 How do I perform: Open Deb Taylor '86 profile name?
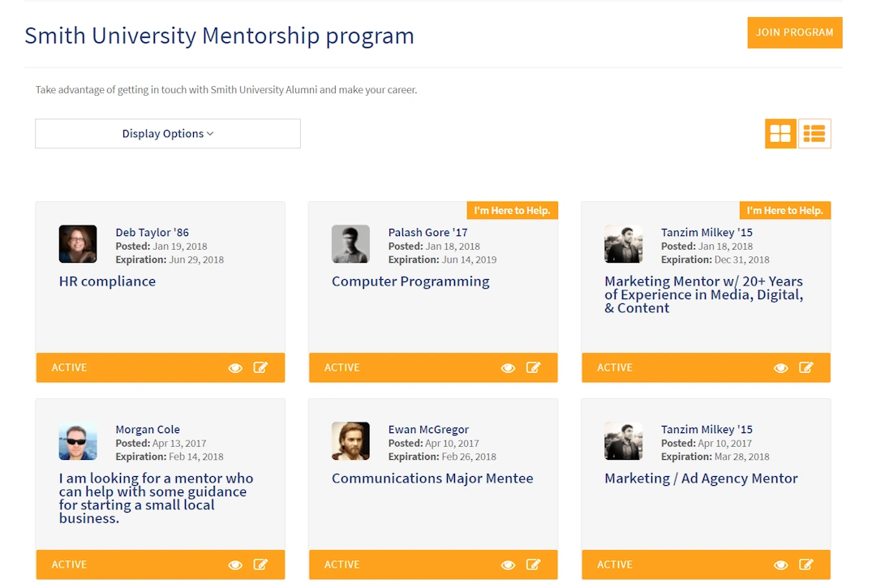coord(152,232)
